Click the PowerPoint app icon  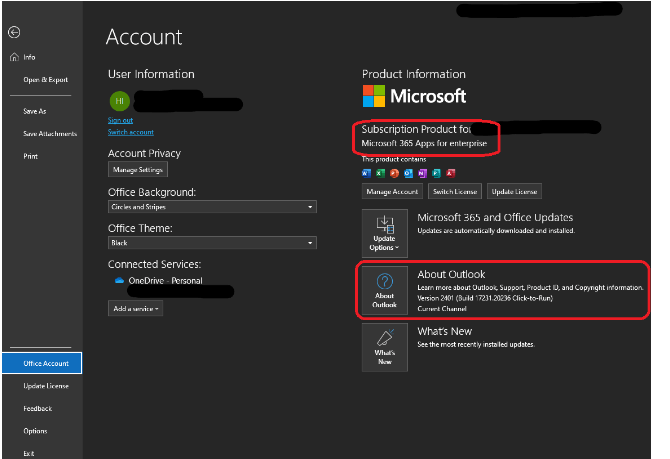[394, 173]
